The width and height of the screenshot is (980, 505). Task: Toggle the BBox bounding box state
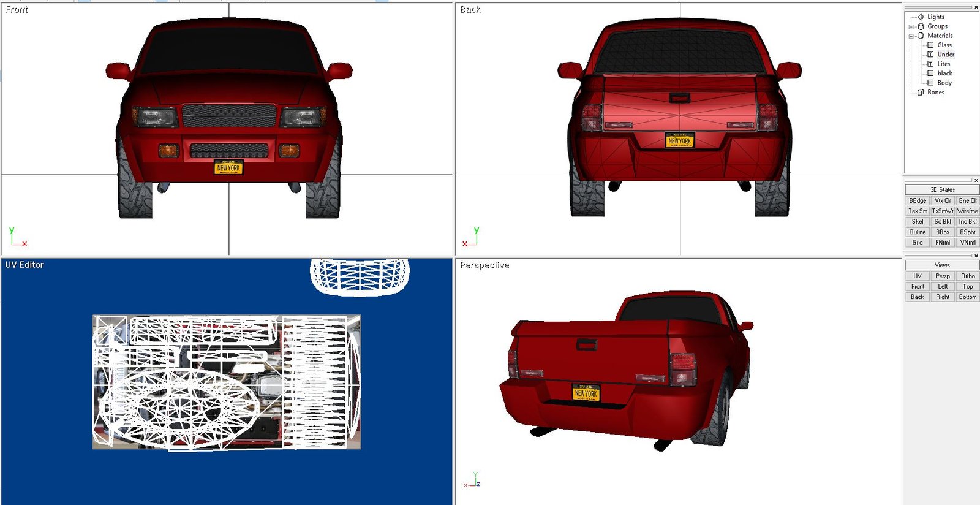pyautogui.click(x=943, y=232)
